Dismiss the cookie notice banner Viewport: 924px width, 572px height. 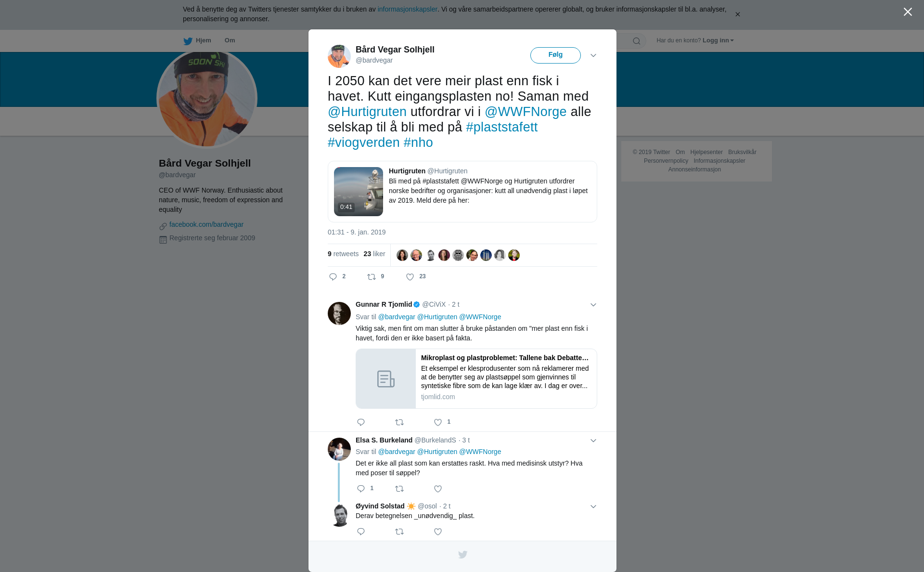pos(737,14)
